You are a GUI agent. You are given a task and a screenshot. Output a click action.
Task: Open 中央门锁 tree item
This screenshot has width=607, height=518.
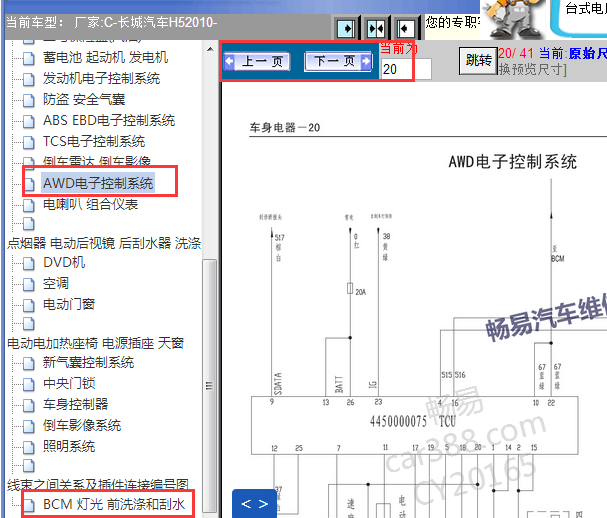(69, 384)
